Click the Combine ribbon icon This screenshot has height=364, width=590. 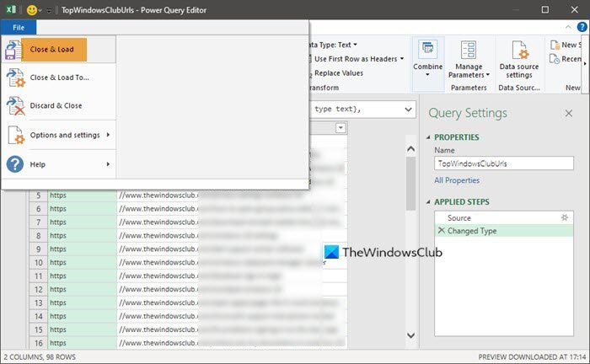click(x=428, y=49)
